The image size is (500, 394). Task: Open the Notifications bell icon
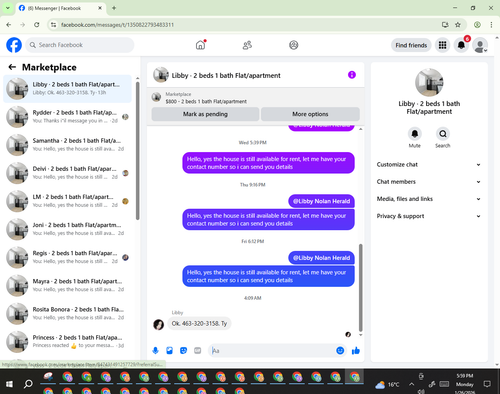pos(461,45)
